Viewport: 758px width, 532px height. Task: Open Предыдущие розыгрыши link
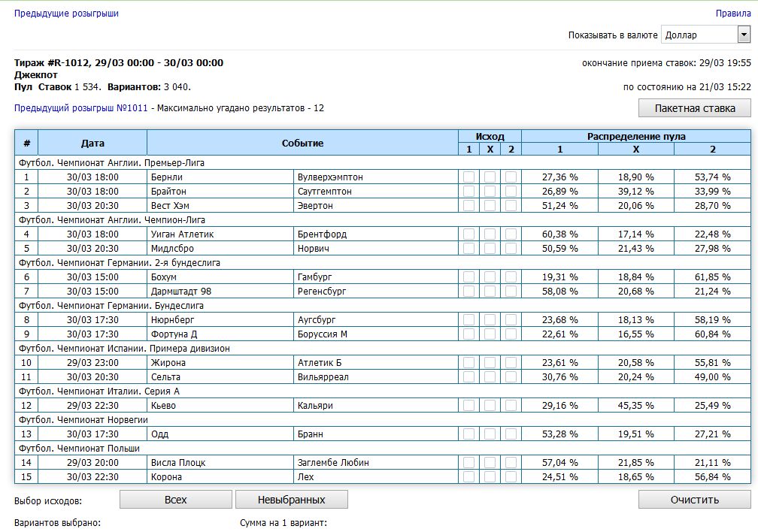pyautogui.click(x=66, y=14)
